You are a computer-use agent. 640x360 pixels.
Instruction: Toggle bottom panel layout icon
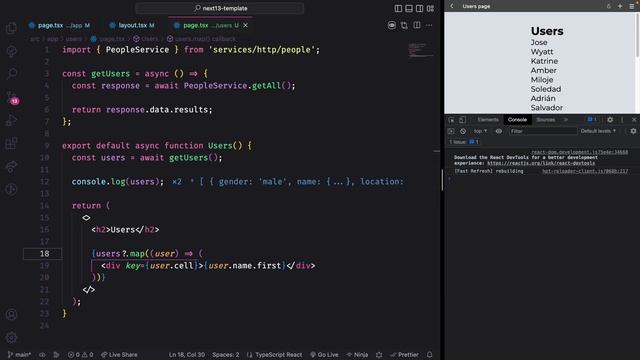point(409,8)
